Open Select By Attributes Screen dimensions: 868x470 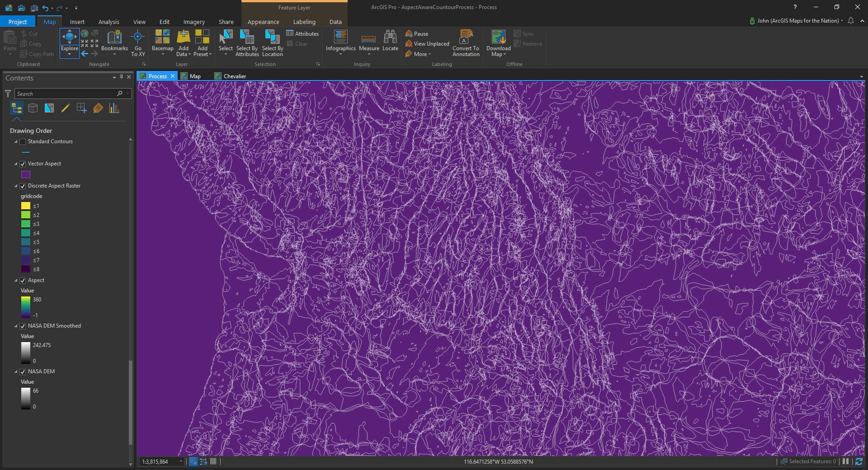pyautogui.click(x=247, y=42)
